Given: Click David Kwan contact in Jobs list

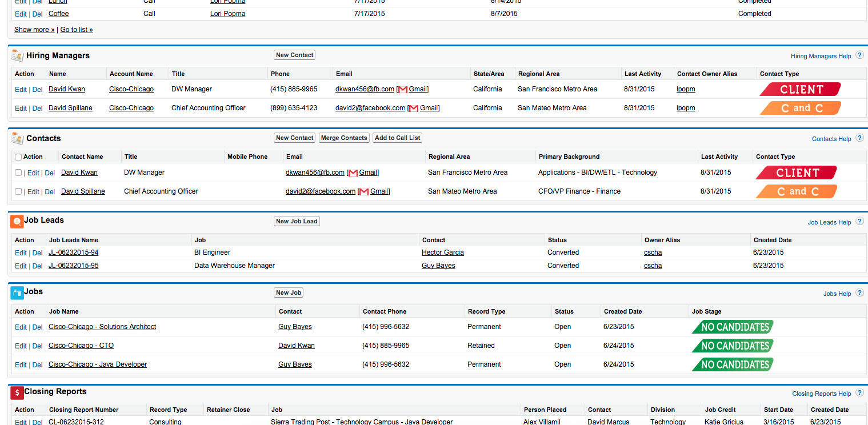Looking at the screenshot, I should click(297, 346).
